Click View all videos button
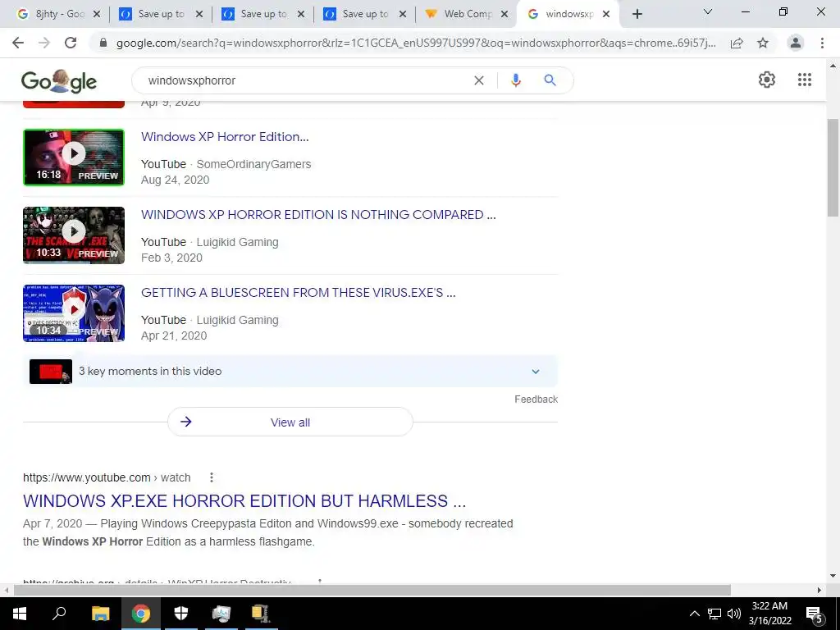Screen dimensions: 840x630 [x=290, y=422]
